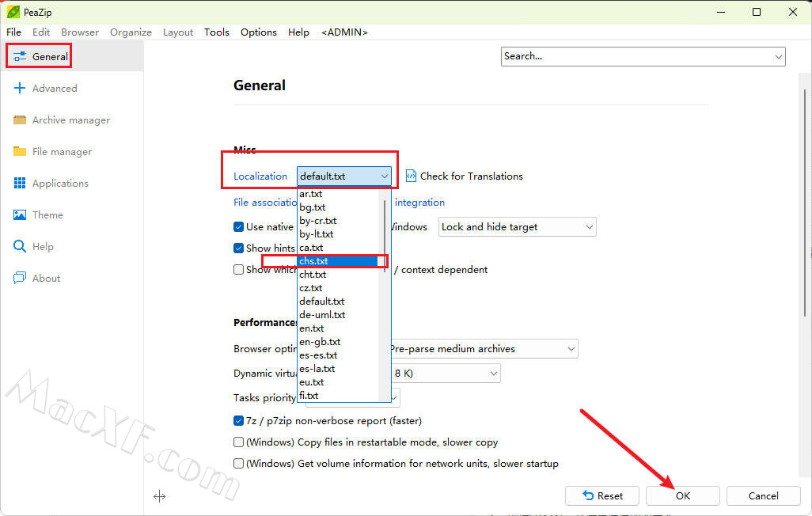
Task: Select bg.txt in the language list
Action: pos(338,207)
